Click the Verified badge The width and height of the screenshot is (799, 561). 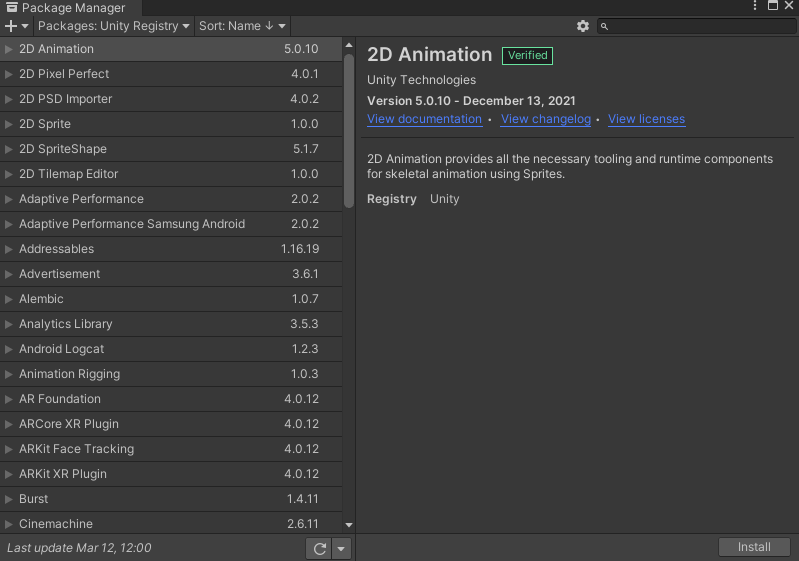[527, 56]
